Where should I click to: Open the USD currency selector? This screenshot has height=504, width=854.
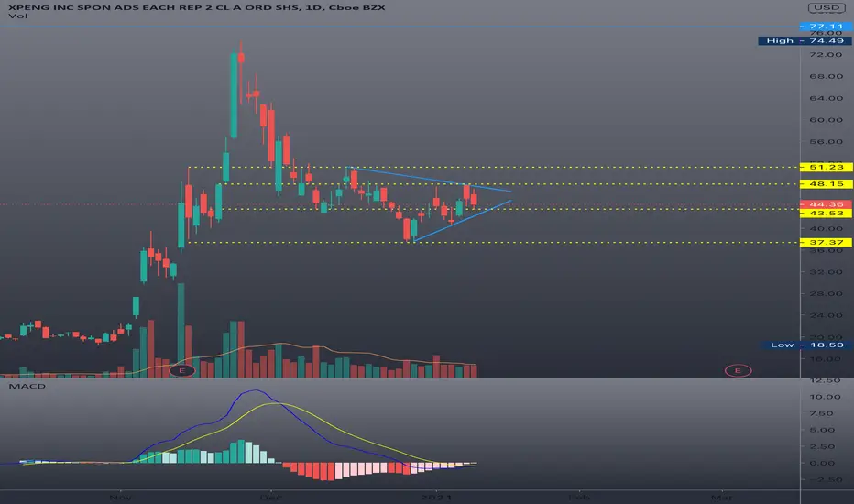pyautogui.click(x=827, y=7)
